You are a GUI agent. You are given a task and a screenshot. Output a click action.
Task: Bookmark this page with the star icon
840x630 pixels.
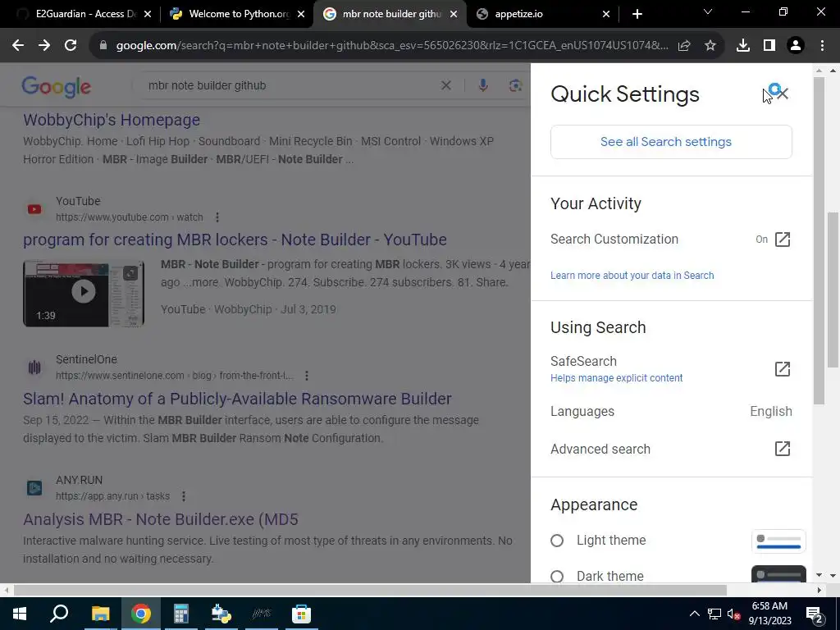click(x=710, y=46)
